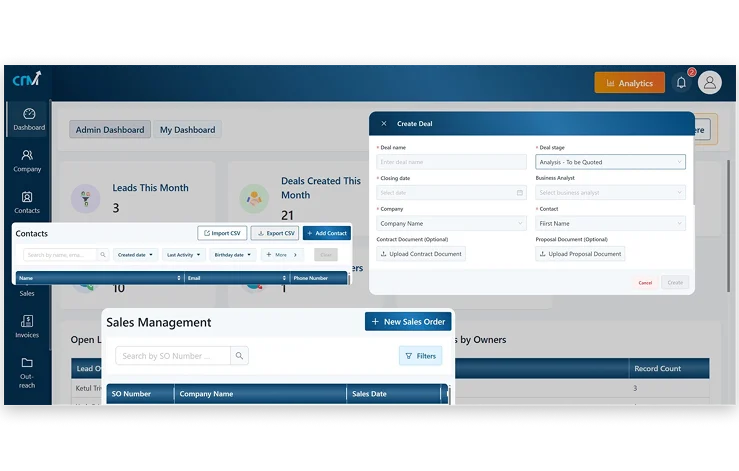Click the Deals Created This Month icon
This screenshot has width=739, height=471.
pyautogui.click(x=254, y=198)
